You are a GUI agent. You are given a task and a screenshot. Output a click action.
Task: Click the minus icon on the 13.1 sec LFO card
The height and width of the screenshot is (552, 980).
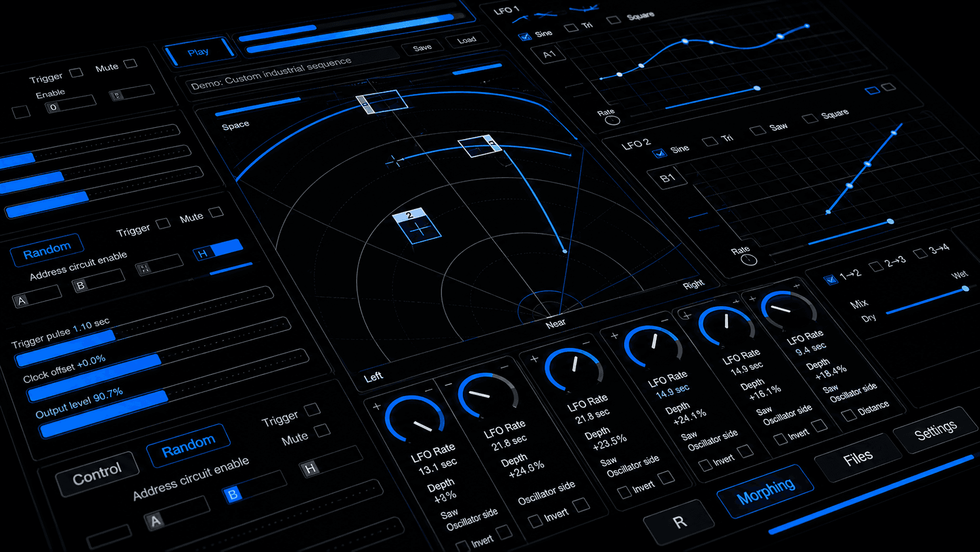click(x=429, y=390)
